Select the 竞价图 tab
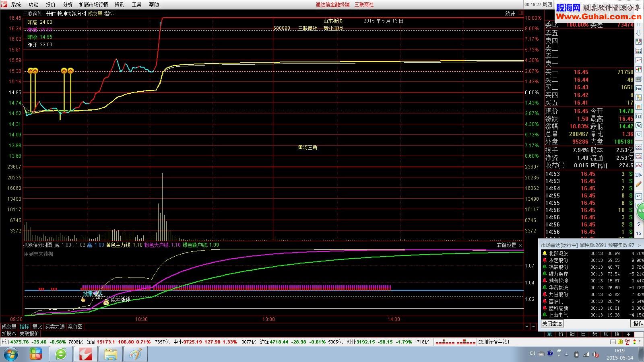Viewport: 644px width, 362px height. coord(75,327)
